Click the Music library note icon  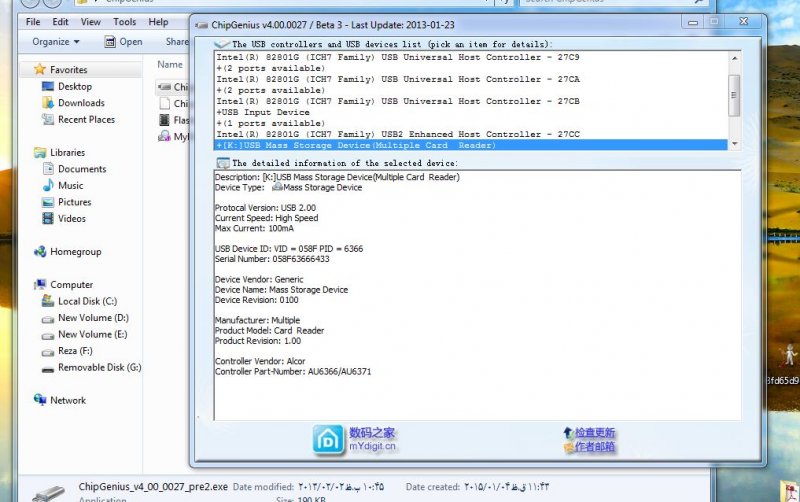pyautogui.click(x=48, y=185)
